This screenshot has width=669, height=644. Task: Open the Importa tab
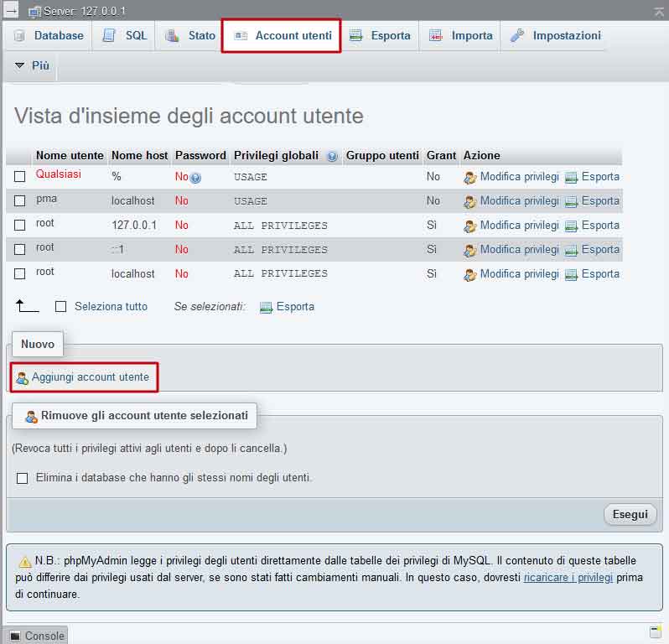460,35
